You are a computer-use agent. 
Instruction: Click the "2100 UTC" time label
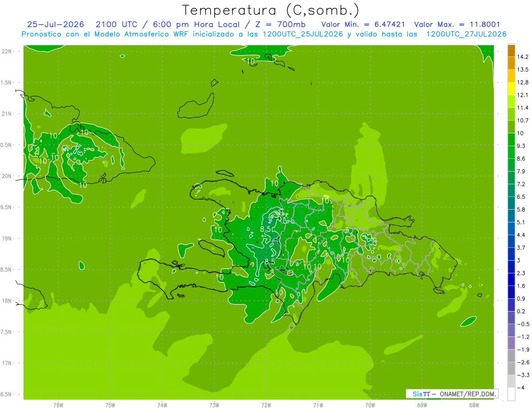(117, 24)
